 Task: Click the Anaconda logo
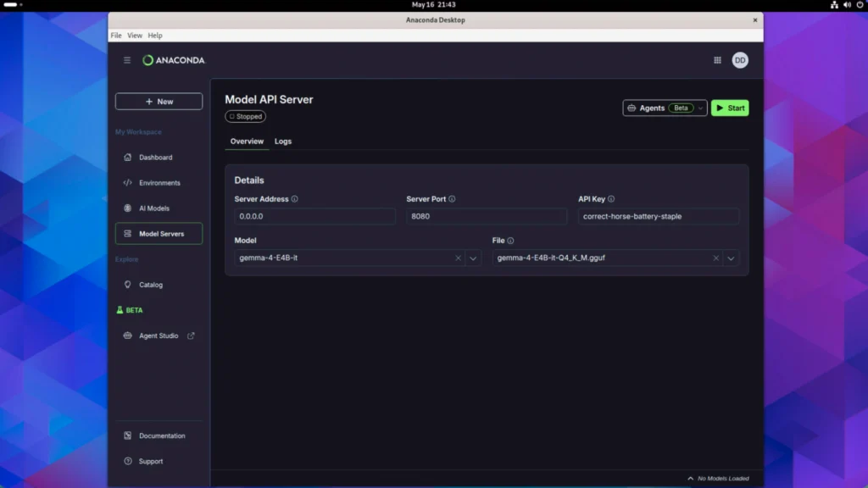173,60
